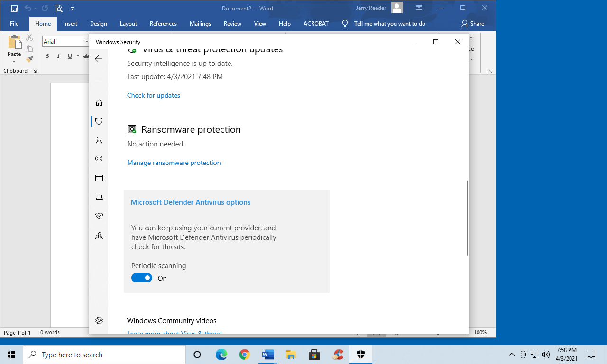This screenshot has height=364, width=607.
Task: Click the Windows Security vertical scrollbar
Action: coord(467,218)
